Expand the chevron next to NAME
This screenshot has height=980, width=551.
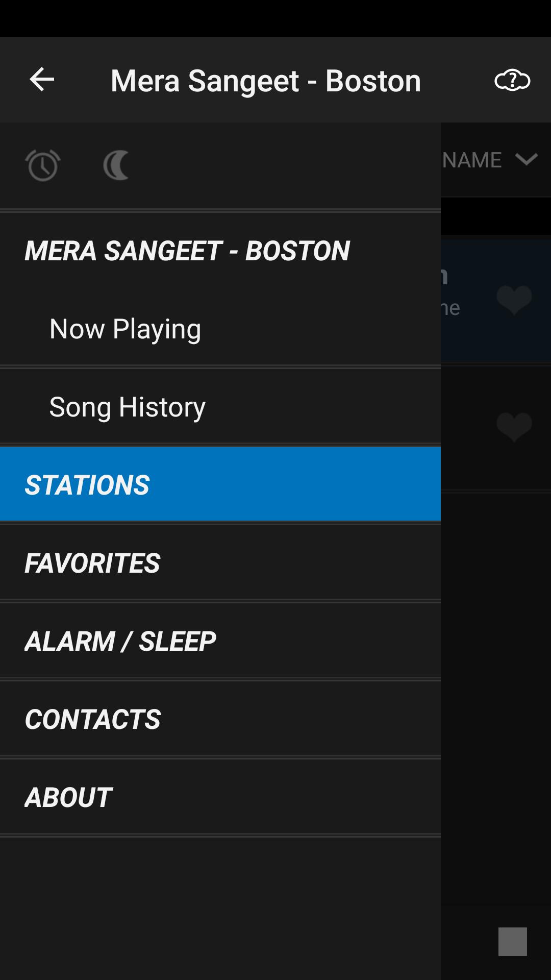pyautogui.click(x=527, y=159)
